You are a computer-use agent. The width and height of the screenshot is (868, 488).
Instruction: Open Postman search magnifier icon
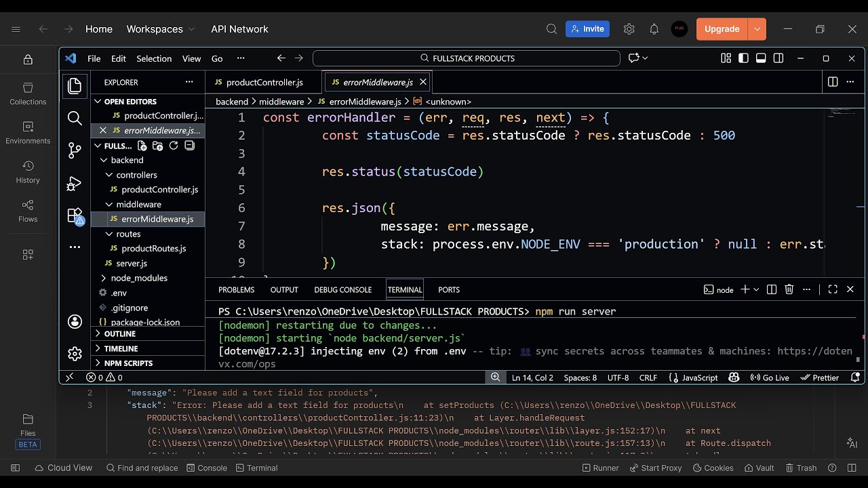point(552,29)
